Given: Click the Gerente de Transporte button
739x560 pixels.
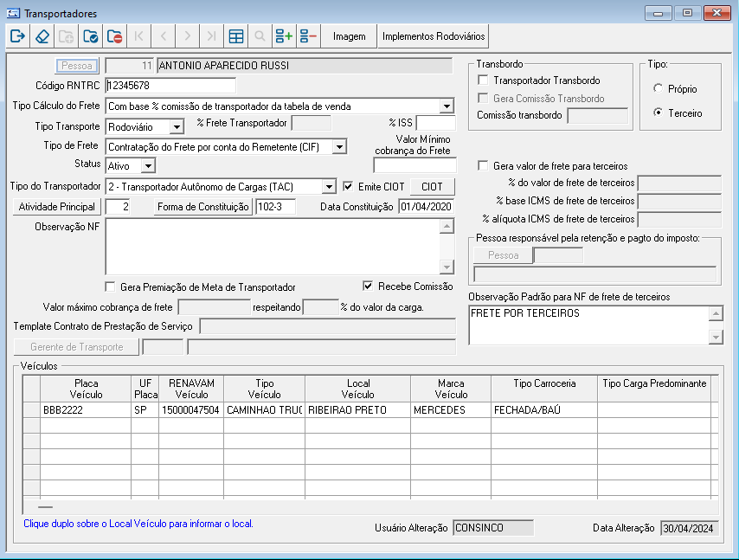Looking at the screenshot, I should click(x=76, y=347).
